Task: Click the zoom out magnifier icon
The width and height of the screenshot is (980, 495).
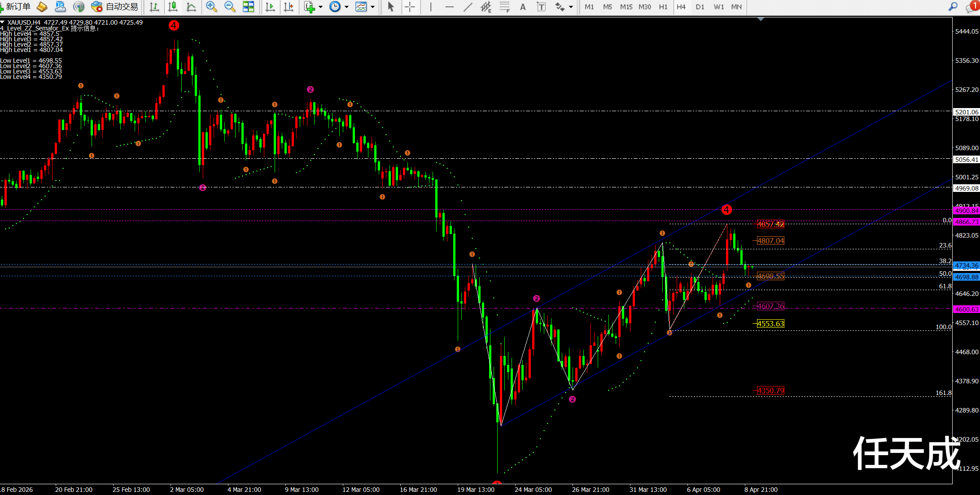Action: click(230, 7)
